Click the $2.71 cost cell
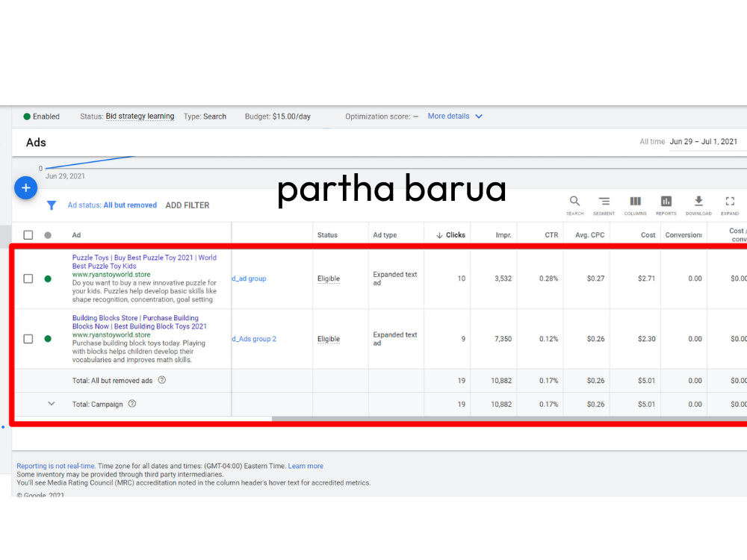This screenshot has width=747, height=560. pos(646,279)
